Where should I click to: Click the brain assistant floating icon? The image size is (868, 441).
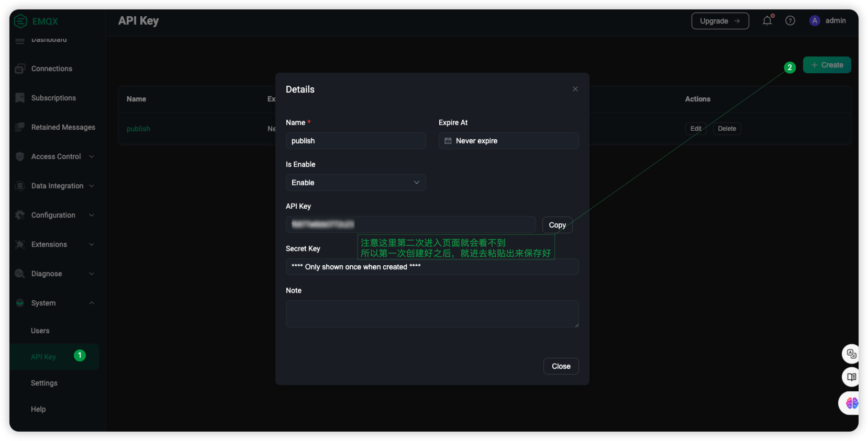coord(851,403)
